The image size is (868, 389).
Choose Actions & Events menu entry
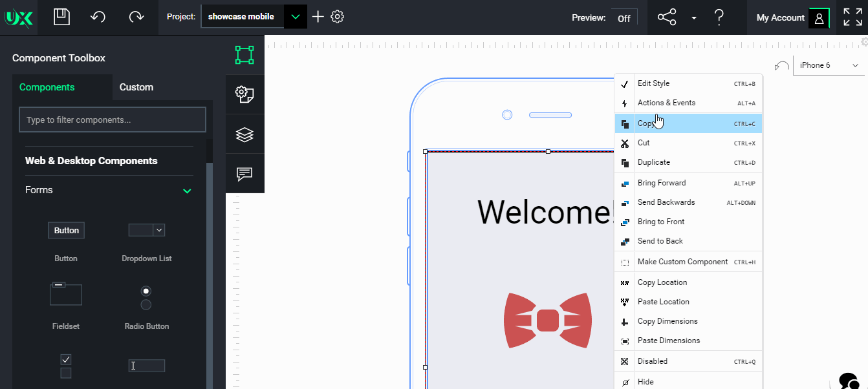tap(689, 103)
